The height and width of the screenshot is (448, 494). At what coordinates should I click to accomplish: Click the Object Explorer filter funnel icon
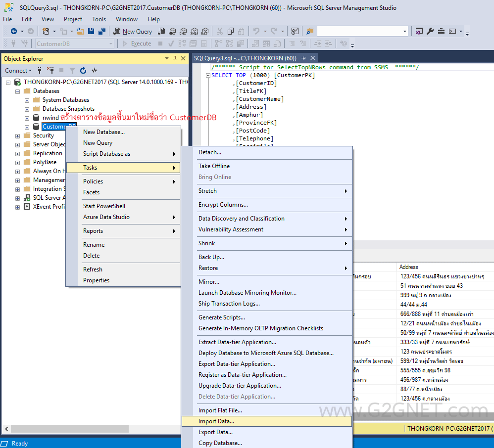pyautogui.click(x=72, y=70)
